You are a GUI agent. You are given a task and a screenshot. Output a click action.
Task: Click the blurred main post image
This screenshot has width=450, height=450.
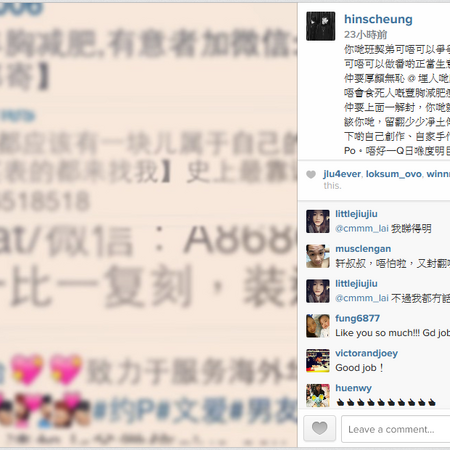click(x=149, y=225)
